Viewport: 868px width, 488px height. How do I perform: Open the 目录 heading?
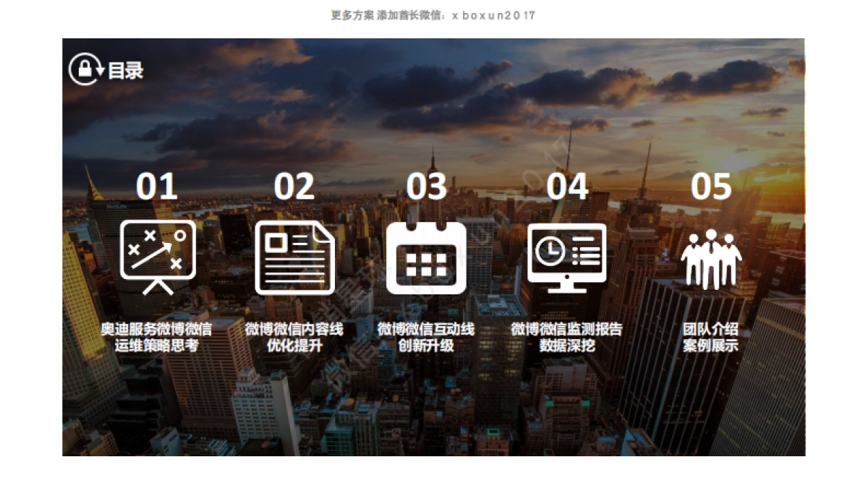(125, 70)
